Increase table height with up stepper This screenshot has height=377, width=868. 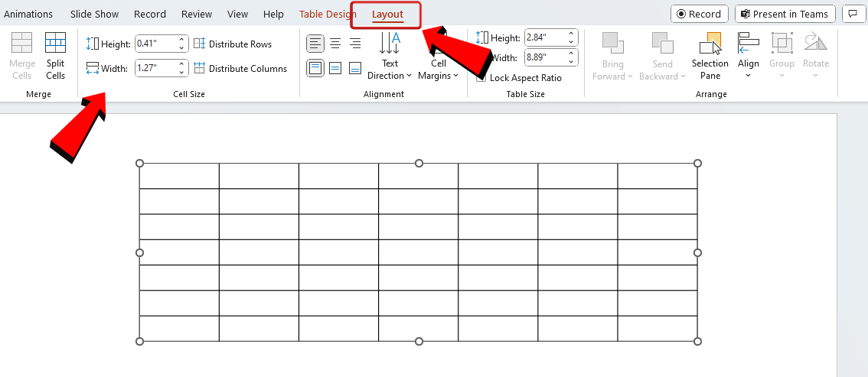[572, 34]
